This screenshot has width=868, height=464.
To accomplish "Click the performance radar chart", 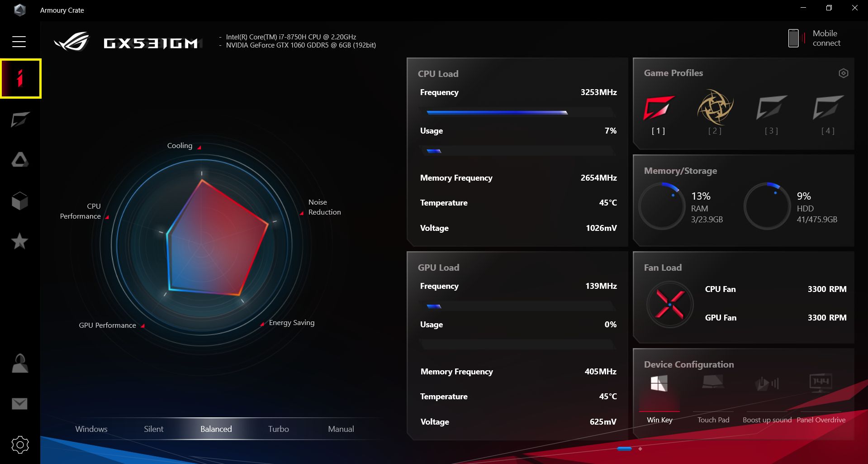I will click(x=202, y=244).
